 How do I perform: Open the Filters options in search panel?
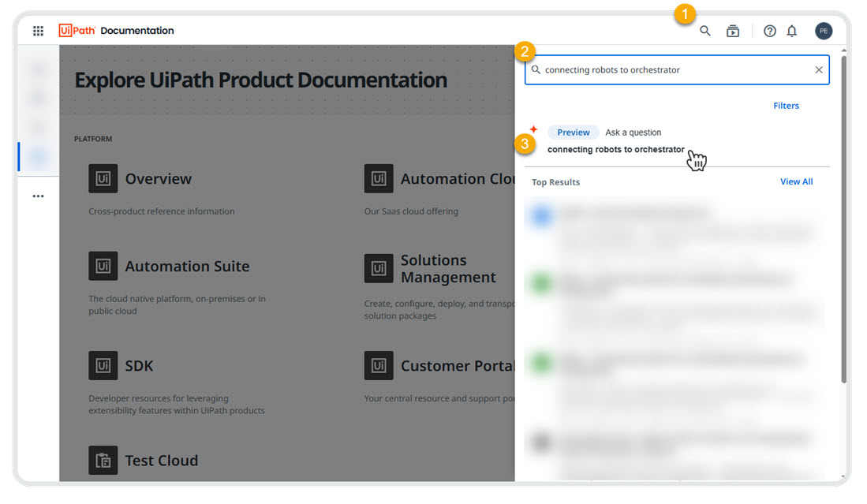click(x=786, y=106)
